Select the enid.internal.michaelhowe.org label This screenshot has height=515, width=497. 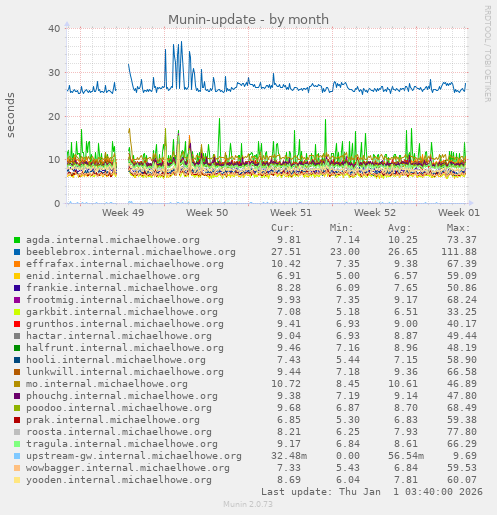tap(113, 276)
